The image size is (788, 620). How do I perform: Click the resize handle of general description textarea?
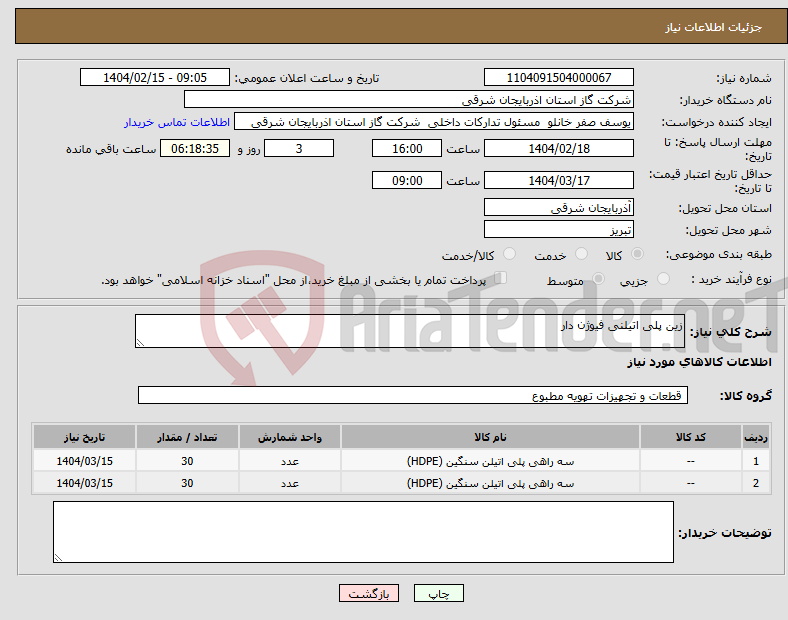coord(140,343)
